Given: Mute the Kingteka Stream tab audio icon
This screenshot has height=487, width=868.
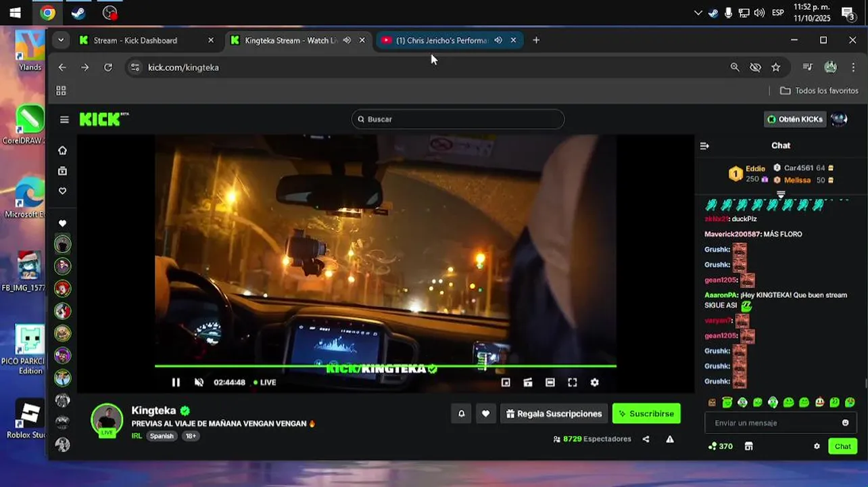Looking at the screenshot, I should click(x=347, y=41).
